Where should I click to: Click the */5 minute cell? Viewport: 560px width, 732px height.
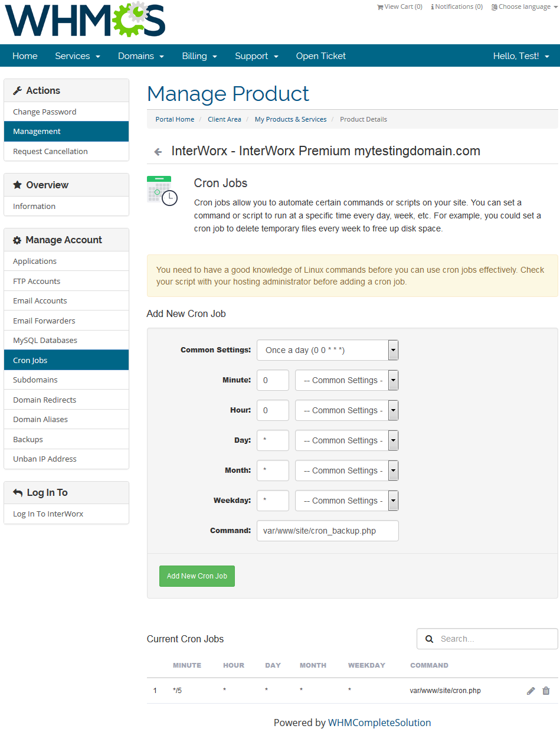click(x=178, y=691)
